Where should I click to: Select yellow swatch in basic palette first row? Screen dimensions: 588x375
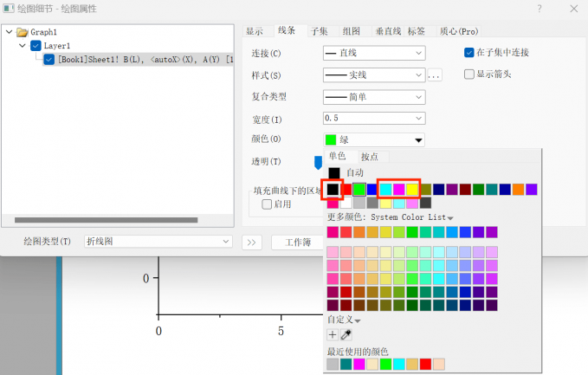pyautogui.click(x=412, y=190)
